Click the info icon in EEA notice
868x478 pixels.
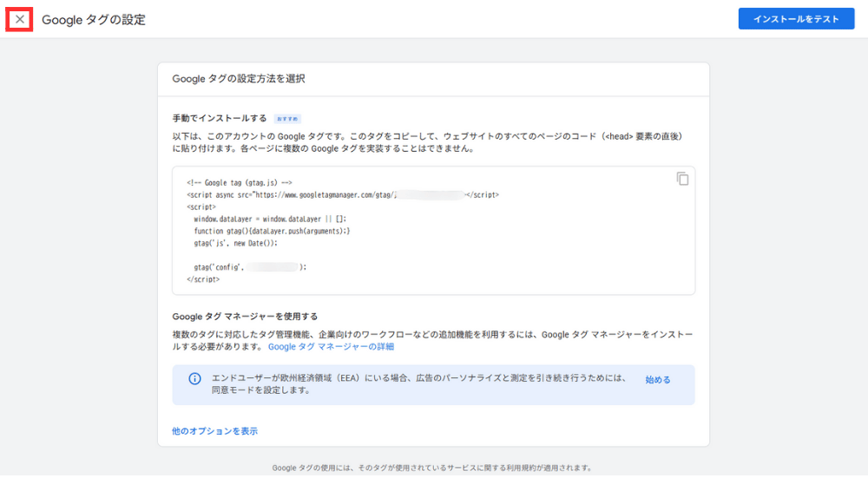(x=194, y=379)
